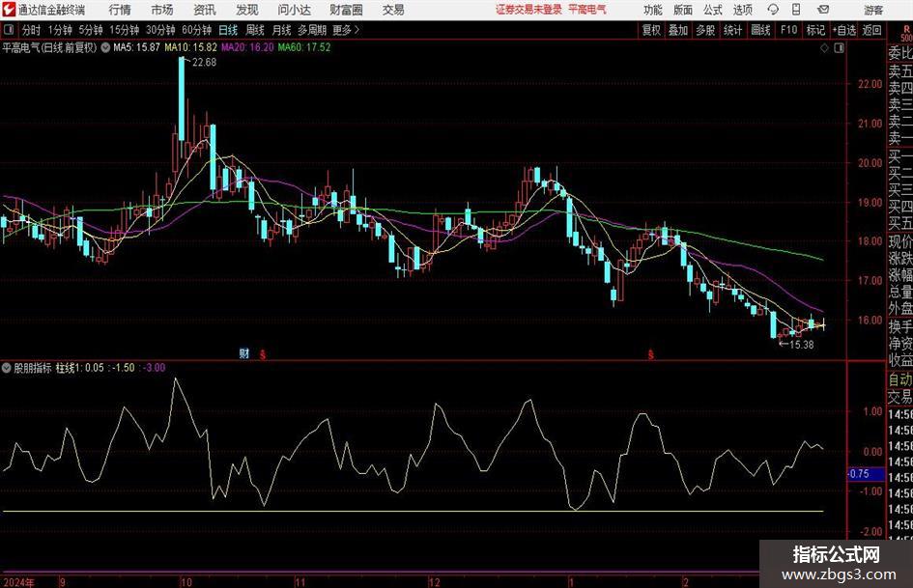
Task: Switch to 60分钟 period
Action: 197,30
